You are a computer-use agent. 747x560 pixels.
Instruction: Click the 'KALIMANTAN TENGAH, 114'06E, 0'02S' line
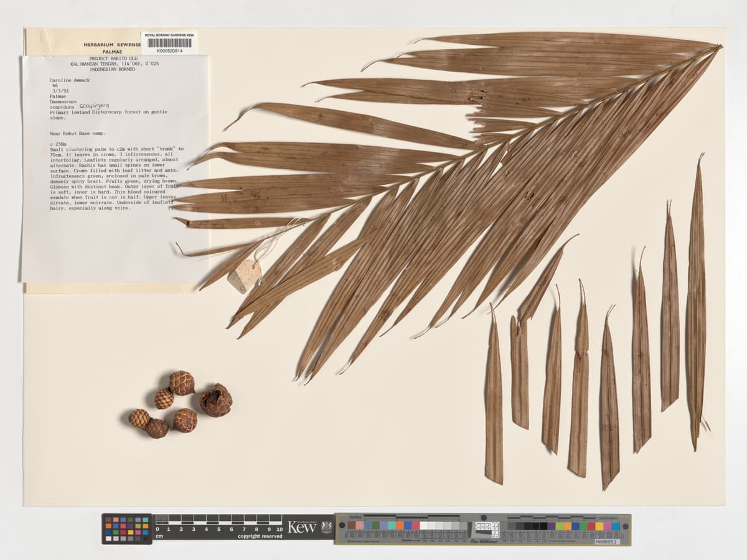coord(114,63)
